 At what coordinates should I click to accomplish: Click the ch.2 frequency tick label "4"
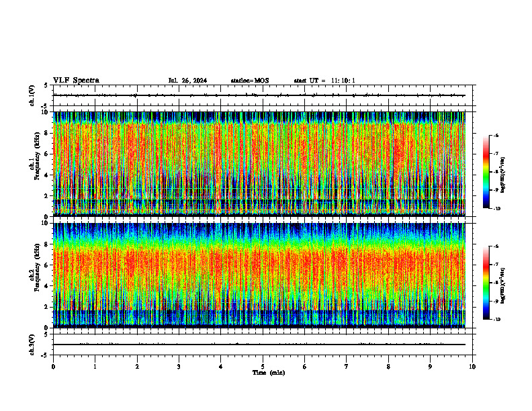tap(47, 286)
